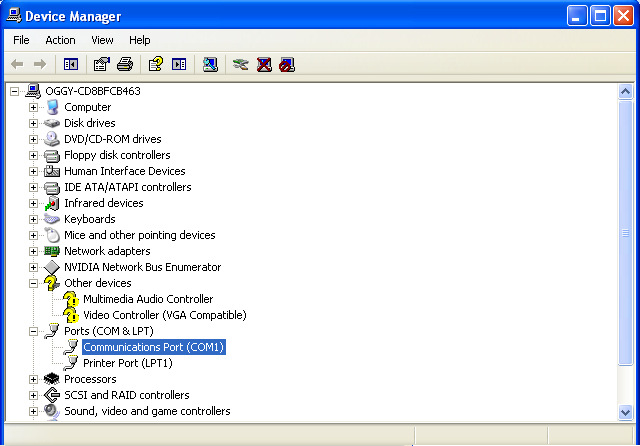Click the Disable device toolbar icon

pyautogui.click(x=287, y=64)
